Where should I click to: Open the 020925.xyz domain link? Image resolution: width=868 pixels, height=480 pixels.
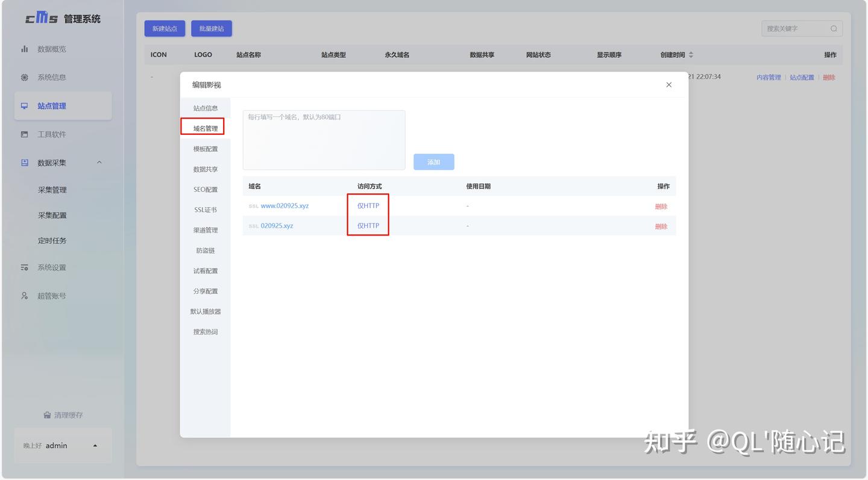(277, 226)
